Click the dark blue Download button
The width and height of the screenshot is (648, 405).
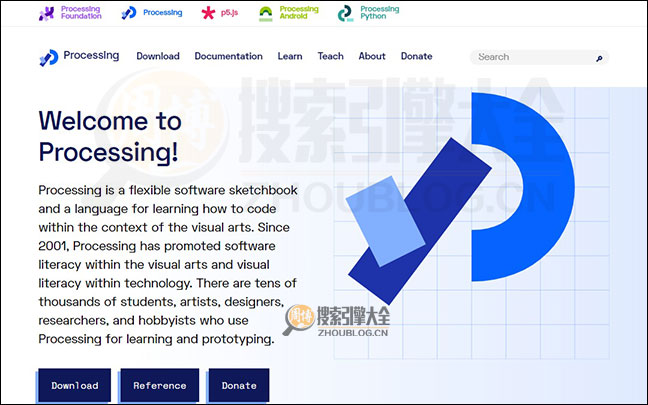tap(75, 385)
